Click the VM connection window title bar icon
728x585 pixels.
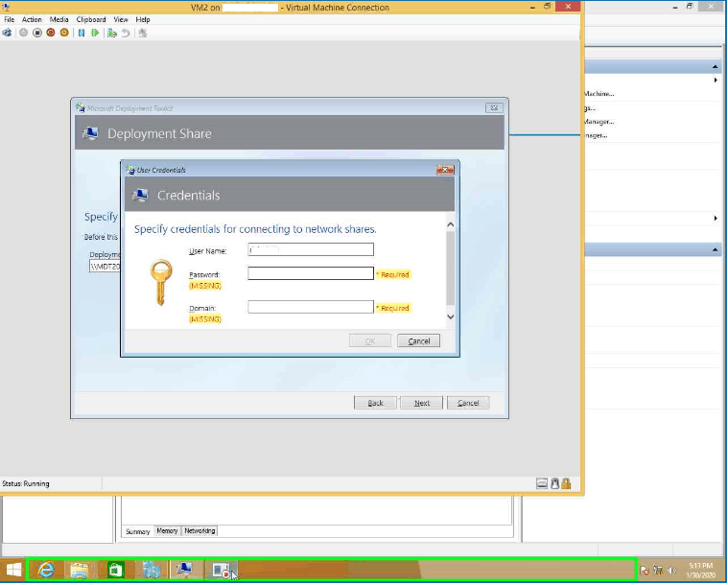pyautogui.click(x=6, y=7)
